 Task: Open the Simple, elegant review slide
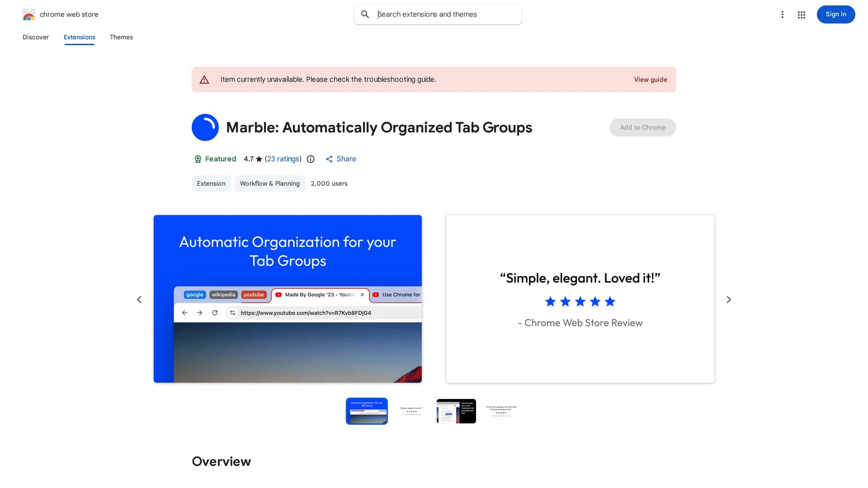click(580, 299)
